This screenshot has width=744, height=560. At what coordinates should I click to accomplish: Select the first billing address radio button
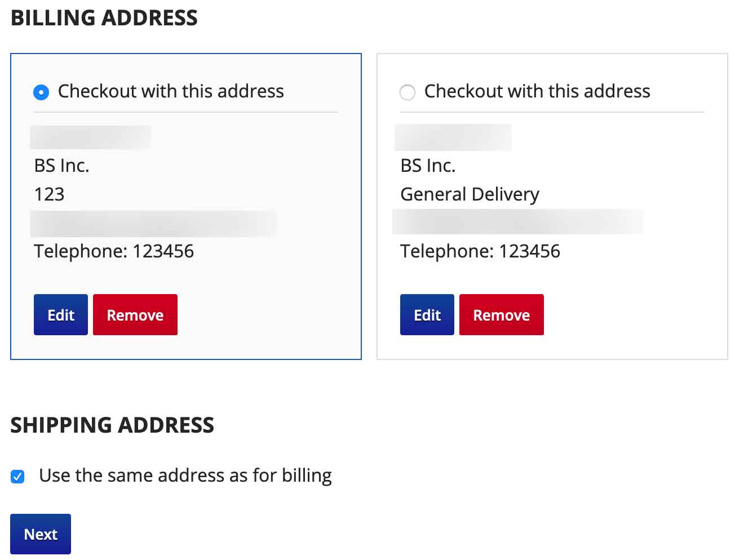pos(41,92)
